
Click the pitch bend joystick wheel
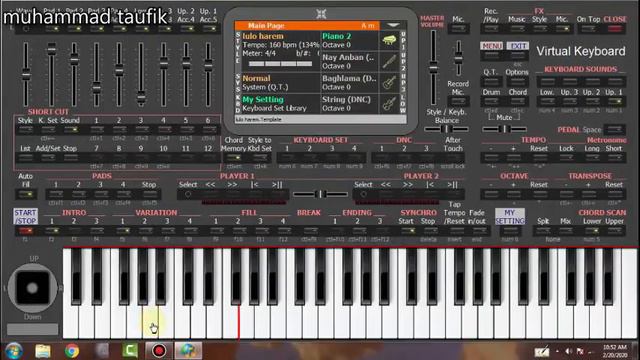coord(32,288)
